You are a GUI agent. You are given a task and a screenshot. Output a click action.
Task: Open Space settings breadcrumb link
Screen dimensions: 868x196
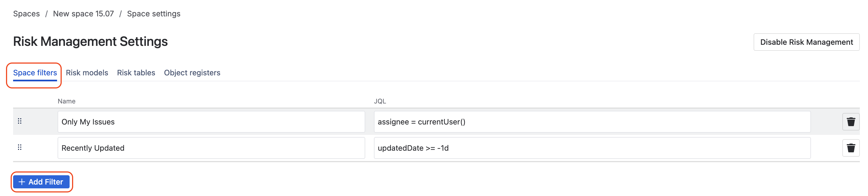point(154,14)
